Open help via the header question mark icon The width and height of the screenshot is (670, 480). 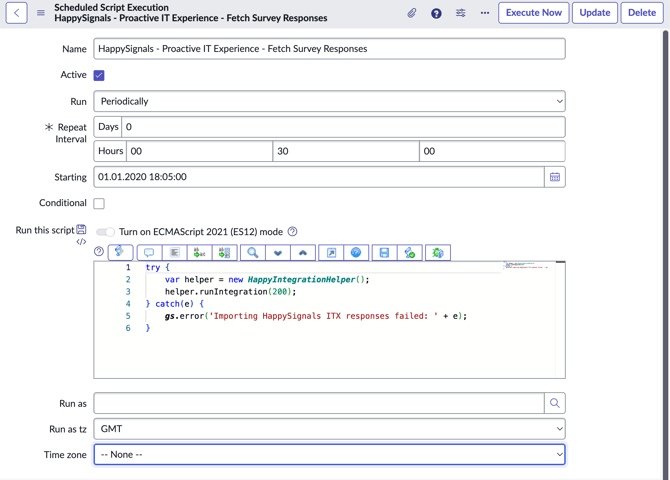pos(436,13)
